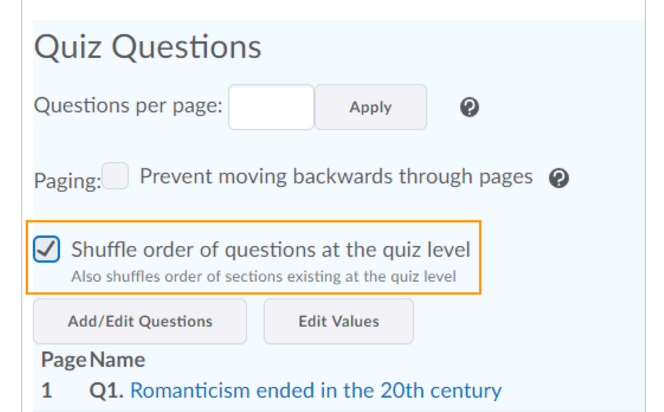Click the help icon beside the Apply button
The width and height of the screenshot is (664, 412).
(x=469, y=108)
